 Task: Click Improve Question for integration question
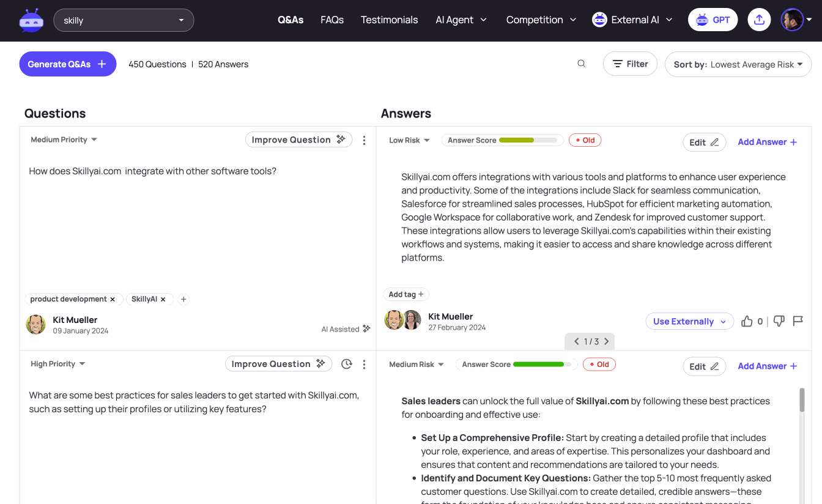point(299,139)
